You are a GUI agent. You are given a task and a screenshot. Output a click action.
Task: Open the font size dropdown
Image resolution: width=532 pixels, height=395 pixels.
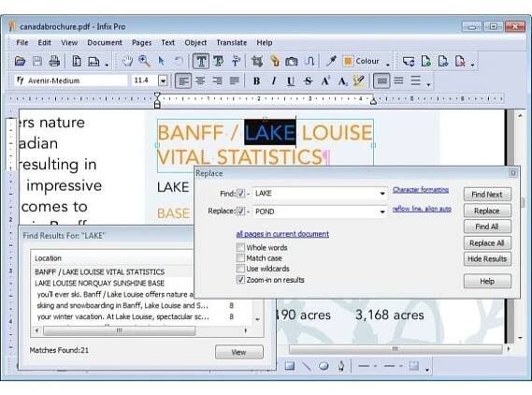pyautogui.click(x=163, y=80)
